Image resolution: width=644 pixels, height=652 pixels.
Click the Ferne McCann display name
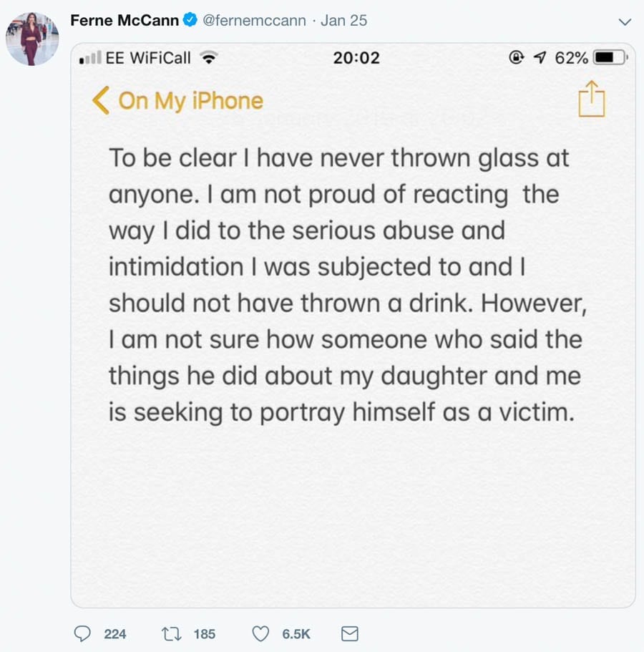[x=124, y=21]
